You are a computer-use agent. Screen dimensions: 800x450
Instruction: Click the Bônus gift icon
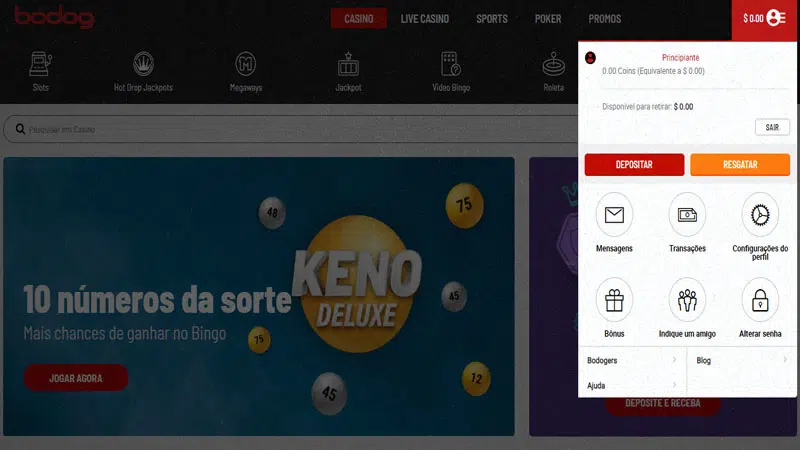[614, 299]
